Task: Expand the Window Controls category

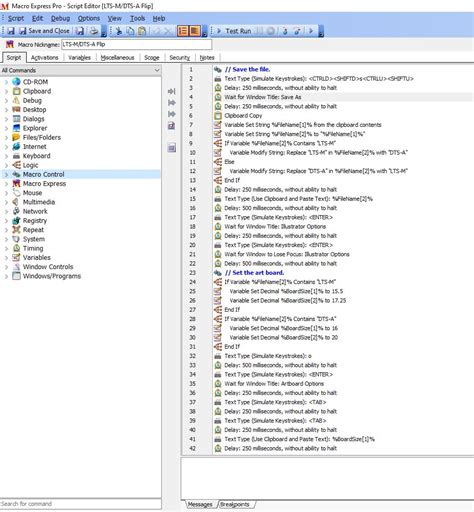Action: pos(6,267)
